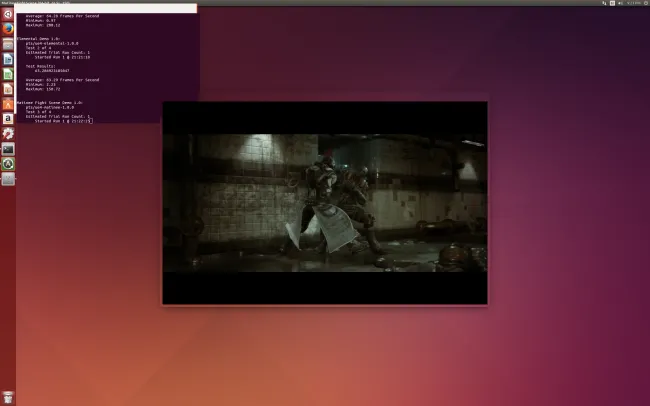Open Software Updater dock icon
The image size is (650, 406).
8,164
